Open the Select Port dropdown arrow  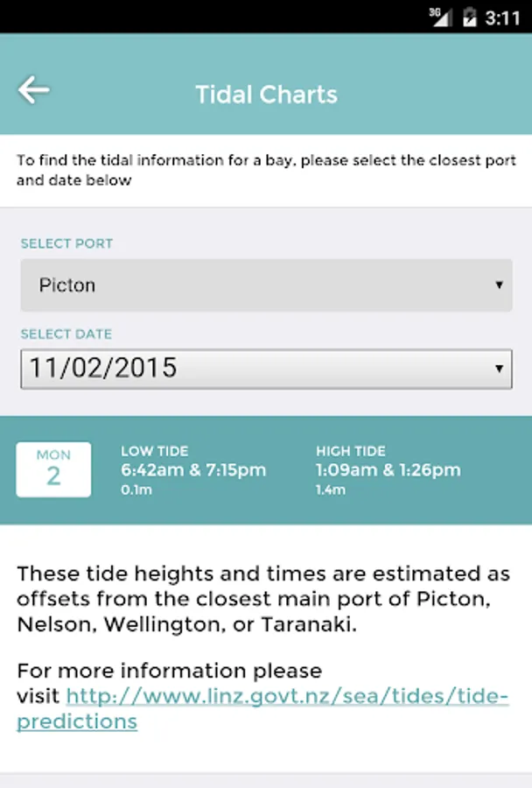click(x=499, y=285)
